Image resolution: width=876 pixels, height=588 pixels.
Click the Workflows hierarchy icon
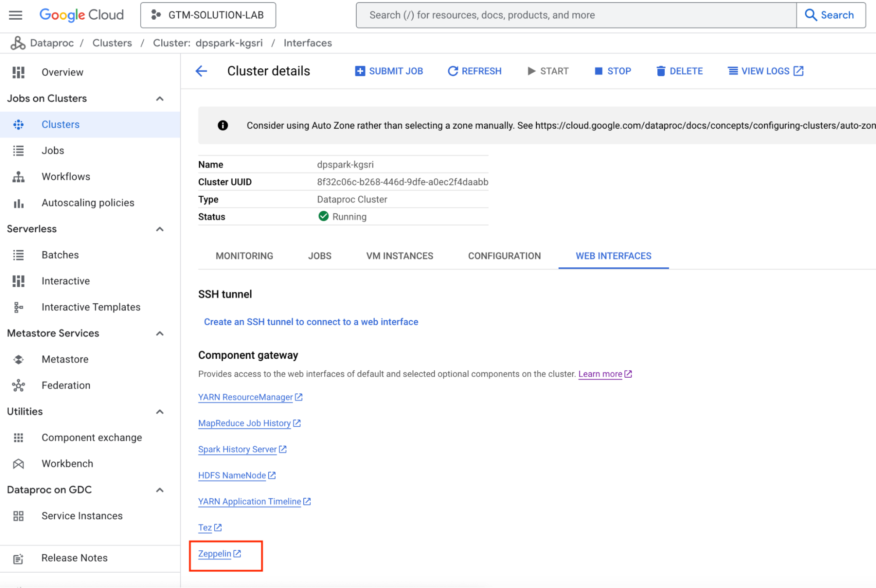(x=18, y=177)
